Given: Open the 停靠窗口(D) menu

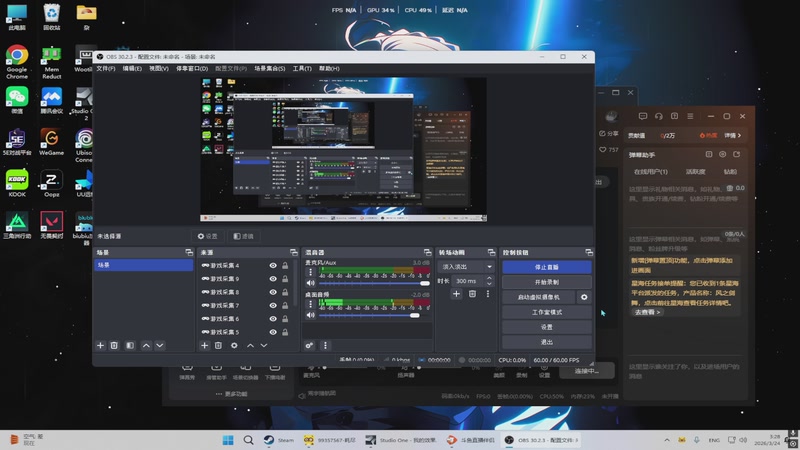Looking at the screenshot, I should pos(192,68).
